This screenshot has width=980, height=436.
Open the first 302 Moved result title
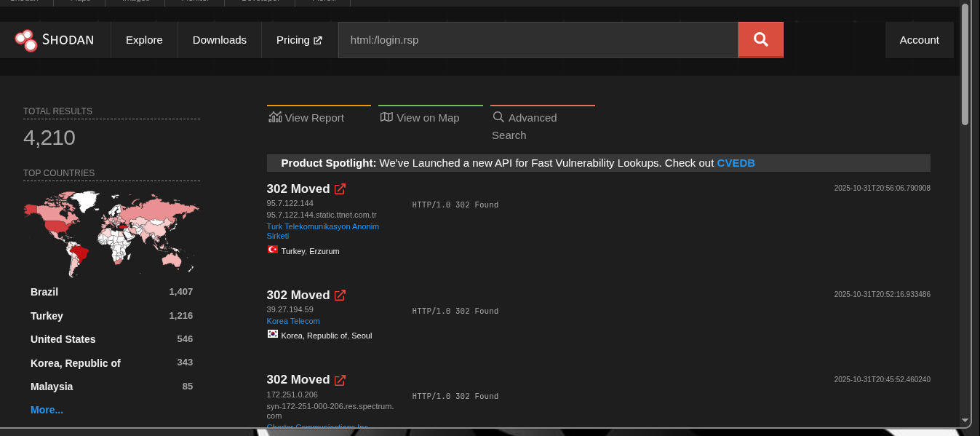point(298,189)
